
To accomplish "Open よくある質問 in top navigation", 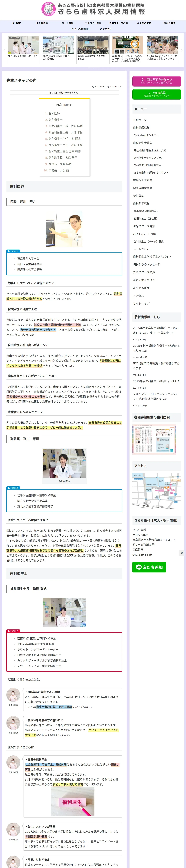I will pyautogui.click(x=144, y=23).
